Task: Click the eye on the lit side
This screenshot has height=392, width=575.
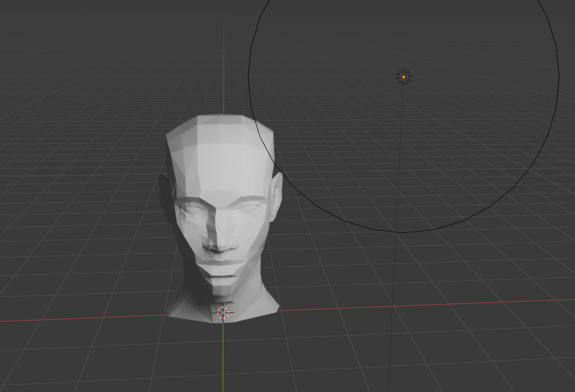Action: pos(247,208)
